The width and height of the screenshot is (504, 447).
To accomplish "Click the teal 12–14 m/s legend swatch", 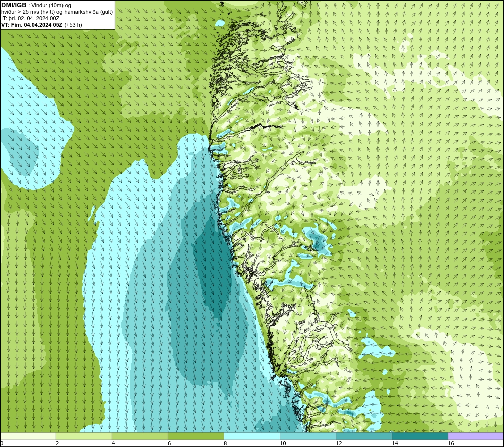I will coord(364,436).
